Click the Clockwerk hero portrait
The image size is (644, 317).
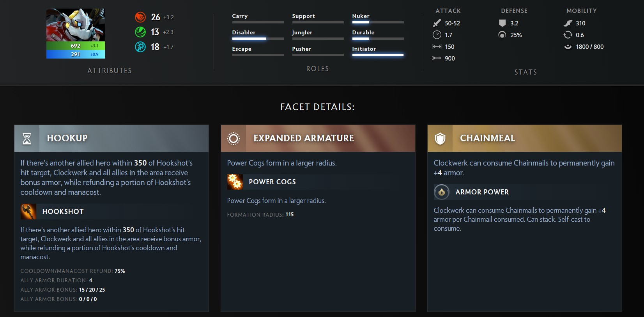pyautogui.click(x=76, y=25)
